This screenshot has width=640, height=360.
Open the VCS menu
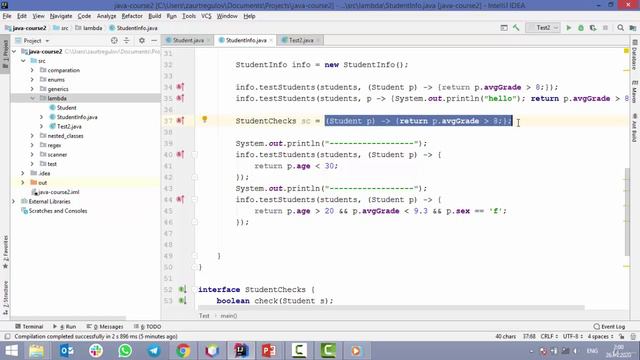(x=206, y=16)
